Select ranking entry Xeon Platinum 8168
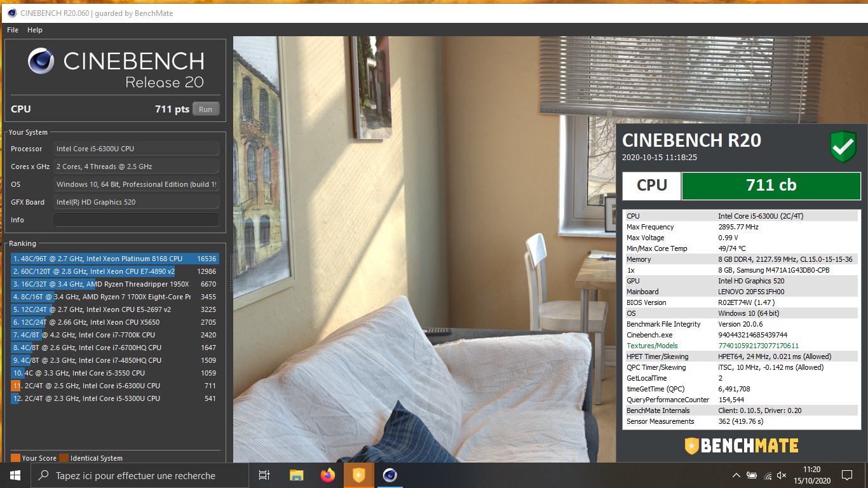Viewport: 868px width, 488px height. pyautogui.click(x=114, y=259)
